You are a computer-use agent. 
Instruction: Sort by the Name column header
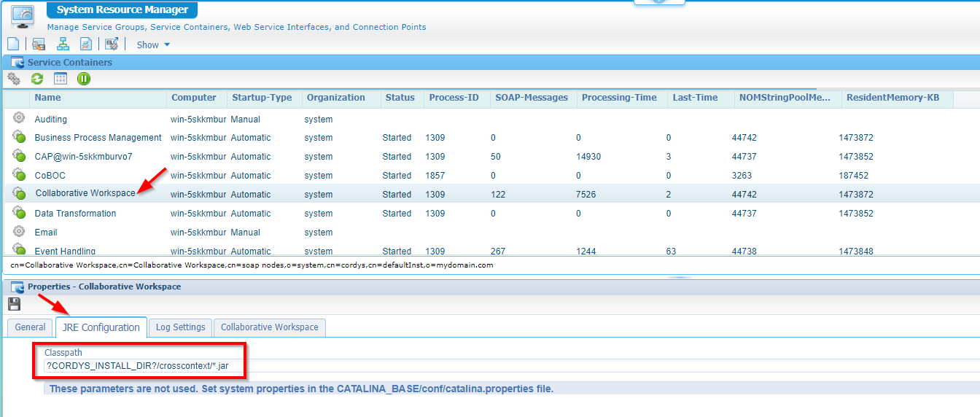point(48,98)
